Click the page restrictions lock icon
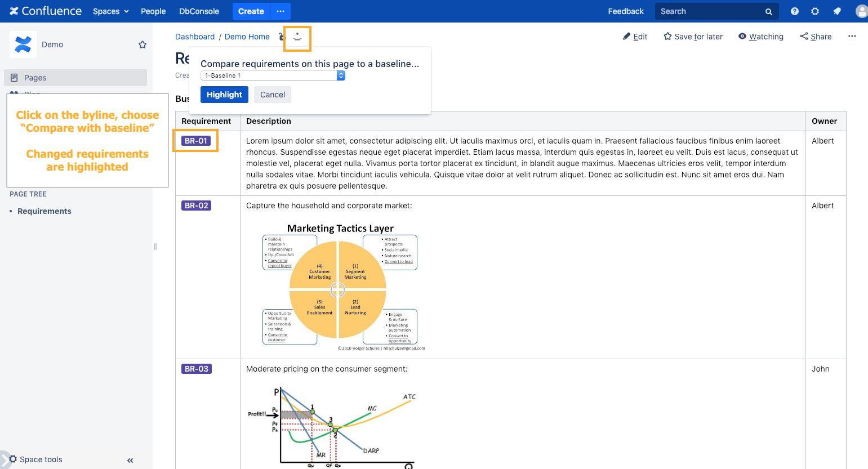Screen dimensions: 868x469 282,37
